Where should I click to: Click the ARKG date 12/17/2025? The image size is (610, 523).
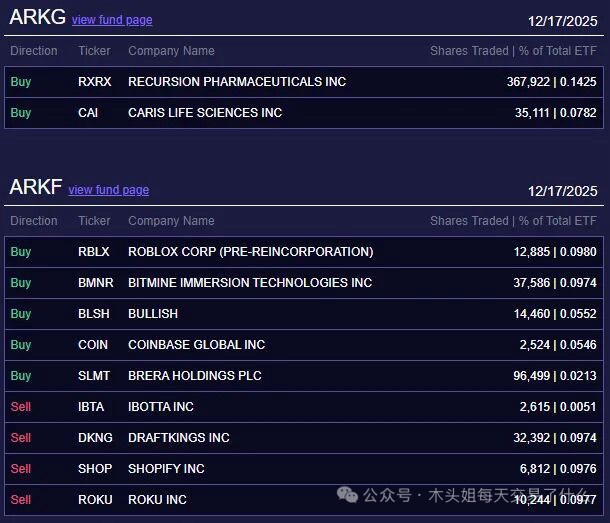[563, 21]
